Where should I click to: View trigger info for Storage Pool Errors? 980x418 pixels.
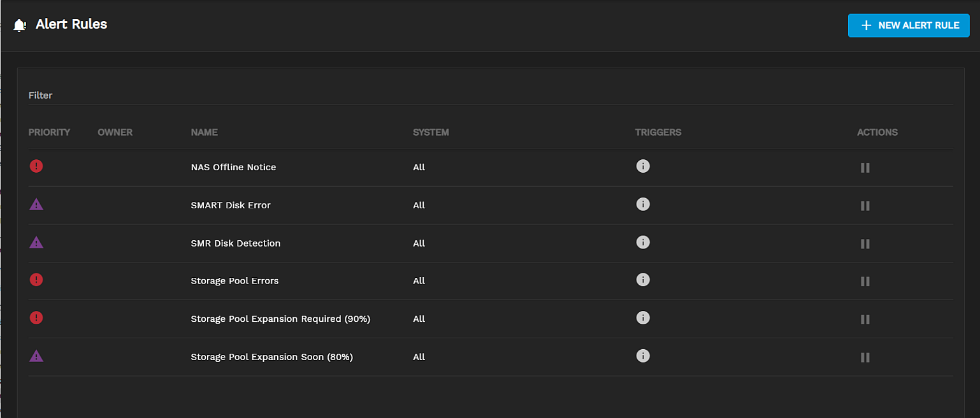(643, 280)
